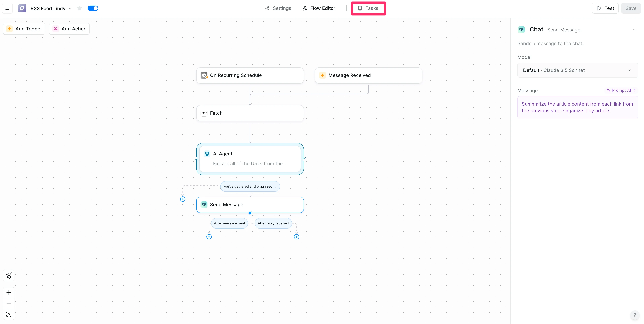This screenshot has height=324, width=644.
Task: Open the Chat panel options ellipsis
Action: 635,30
